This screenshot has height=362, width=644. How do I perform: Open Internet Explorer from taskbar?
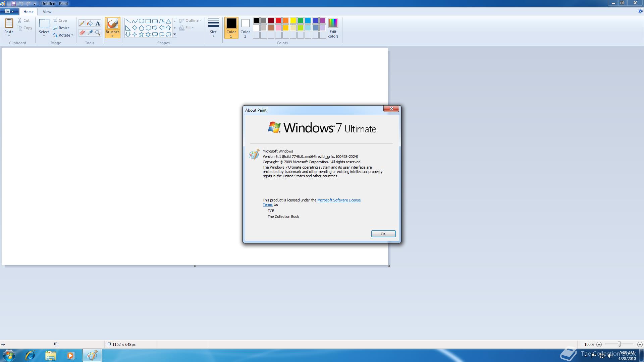[30, 355]
